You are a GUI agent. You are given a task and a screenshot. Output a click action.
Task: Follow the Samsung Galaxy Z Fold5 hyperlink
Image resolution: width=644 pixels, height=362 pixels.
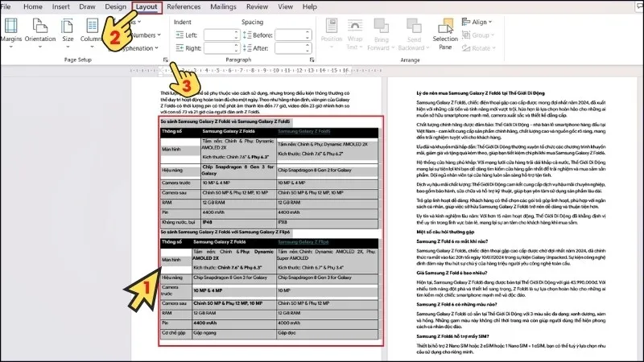304,131
